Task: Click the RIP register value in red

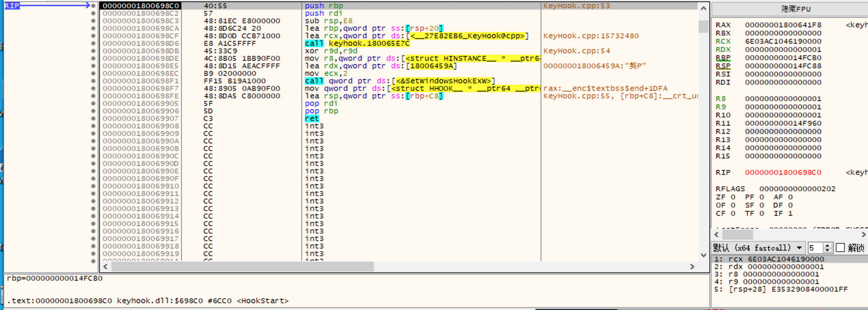Action: (x=783, y=172)
